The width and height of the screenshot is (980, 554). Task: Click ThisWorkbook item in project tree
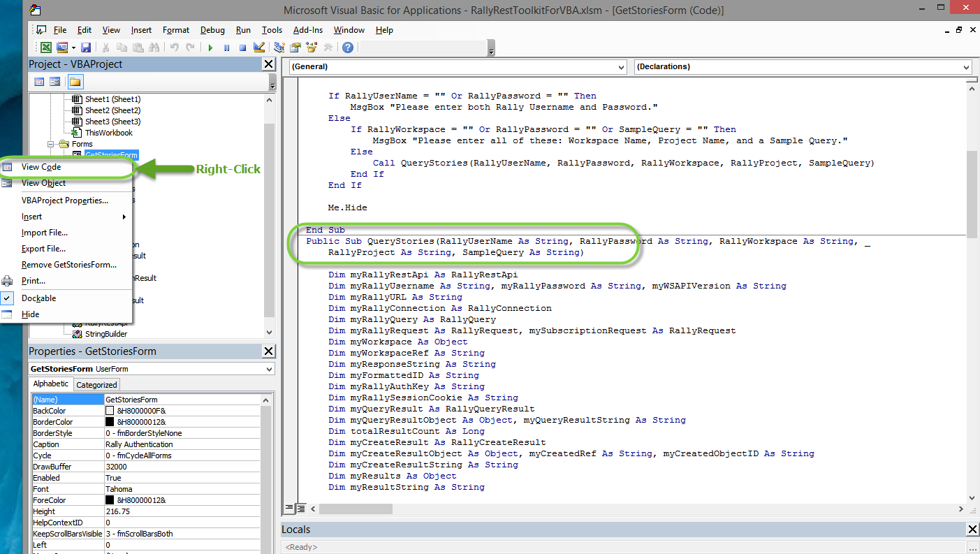108,133
